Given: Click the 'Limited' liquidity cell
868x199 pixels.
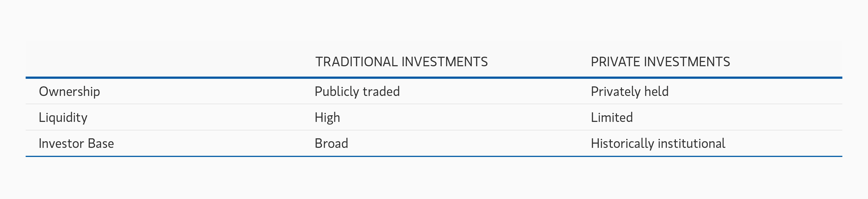Looking at the screenshot, I should [612, 117].
